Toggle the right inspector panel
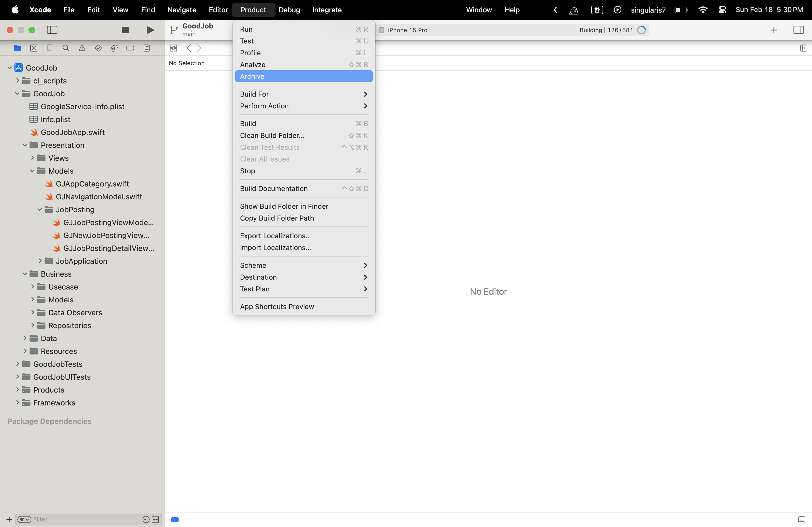 point(798,30)
